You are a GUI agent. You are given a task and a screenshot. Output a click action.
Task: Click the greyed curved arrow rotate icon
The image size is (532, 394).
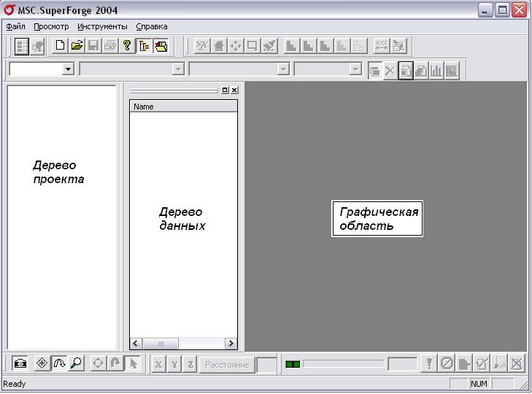115,364
